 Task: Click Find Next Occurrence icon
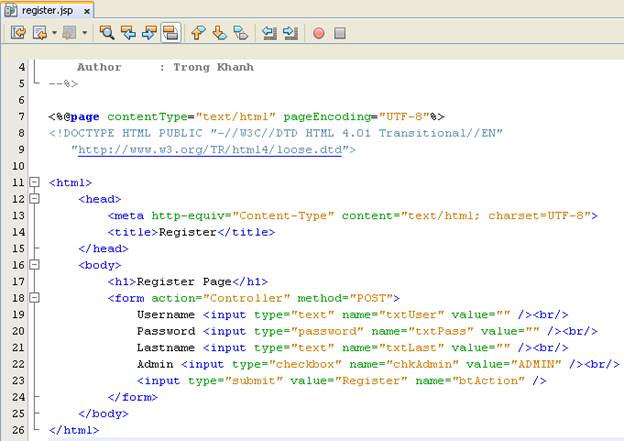(x=149, y=33)
